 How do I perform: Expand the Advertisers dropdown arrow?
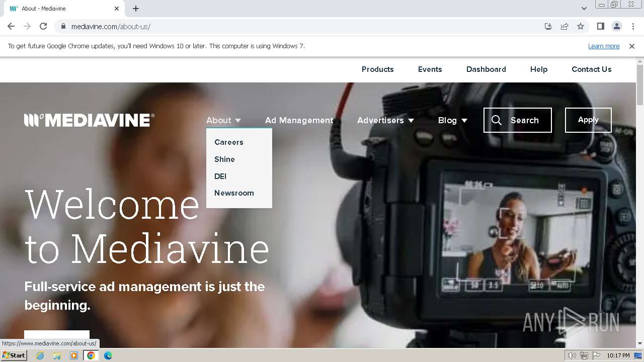click(x=411, y=121)
